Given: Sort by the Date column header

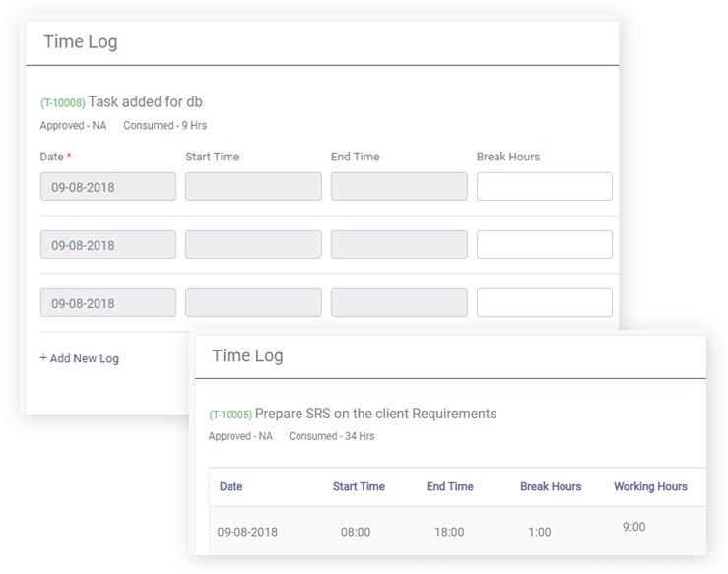Looking at the screenshot, I should tap(231, 486).
